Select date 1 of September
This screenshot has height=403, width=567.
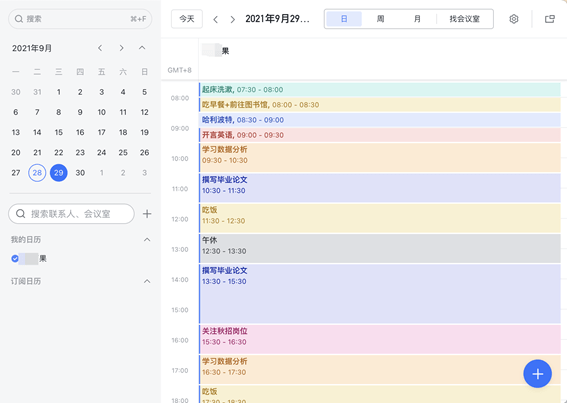[x=59, y=92]
